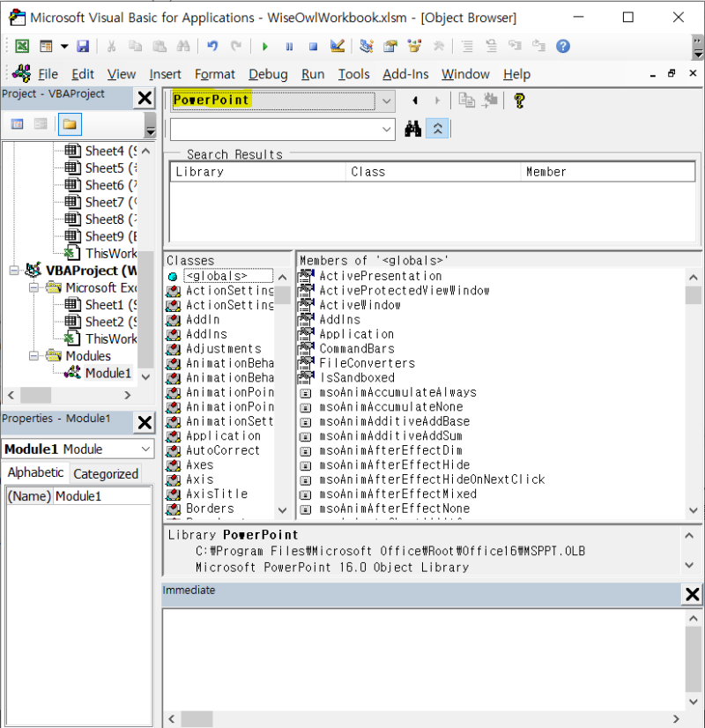
Task: Open the Project Explorer from the toolbar
Action: [366, 46]
